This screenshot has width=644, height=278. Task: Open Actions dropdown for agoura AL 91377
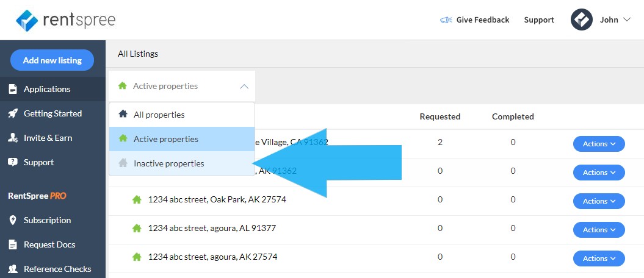[x=599, y=230]
